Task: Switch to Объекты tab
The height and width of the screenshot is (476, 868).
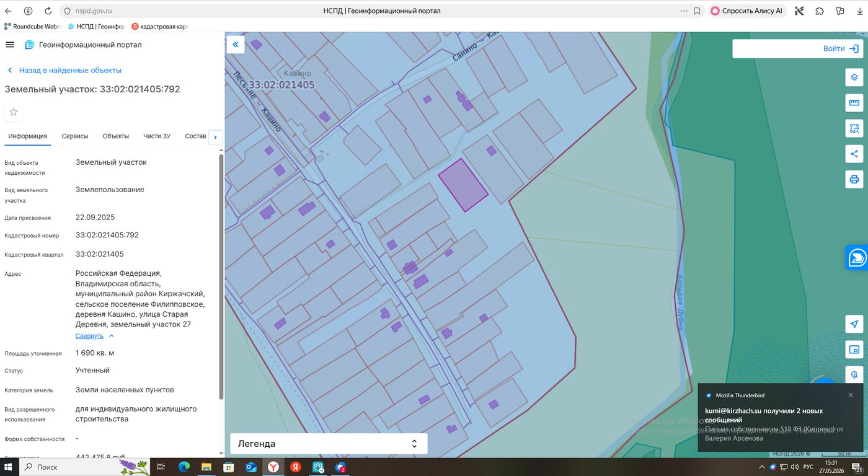Action: (116, 136)
